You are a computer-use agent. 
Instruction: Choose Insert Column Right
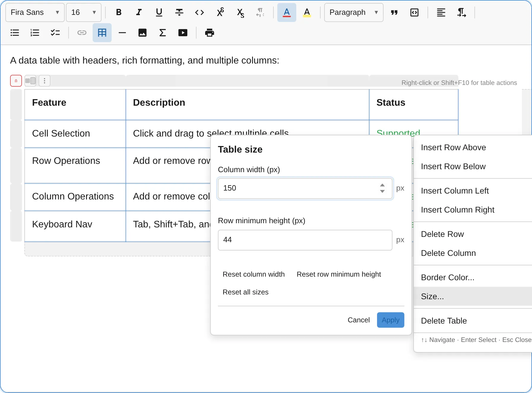click(473, 210)
